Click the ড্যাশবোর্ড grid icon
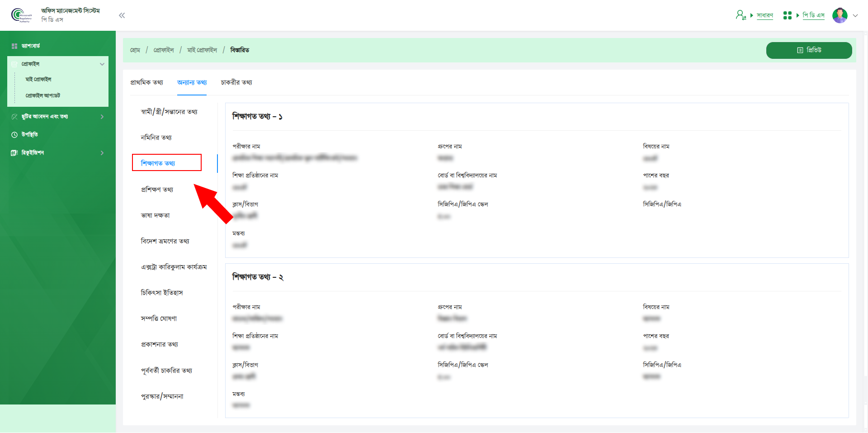 [14, 46]
